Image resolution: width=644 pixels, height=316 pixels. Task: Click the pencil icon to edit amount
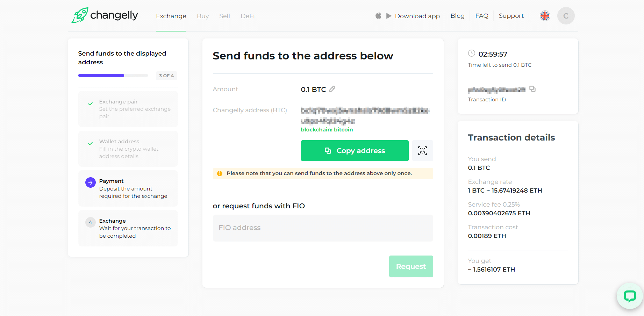(x=332, y=89)
